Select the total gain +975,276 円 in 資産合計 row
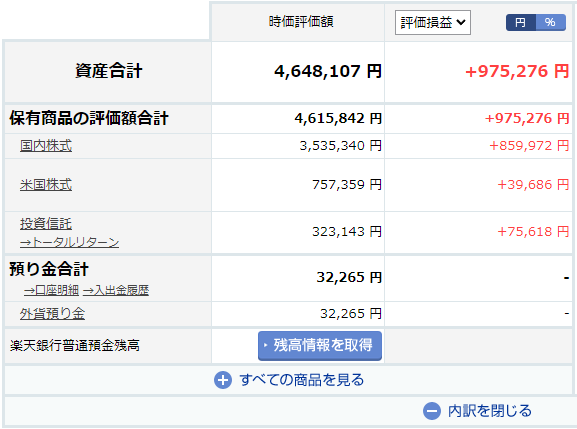Viewport: 577px width, 429px height. 517,71
